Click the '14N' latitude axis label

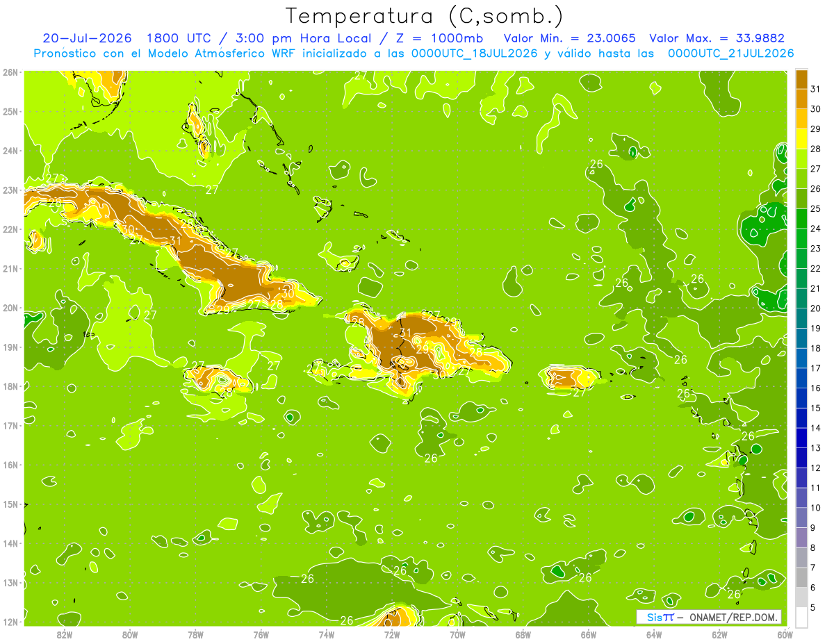10,543
